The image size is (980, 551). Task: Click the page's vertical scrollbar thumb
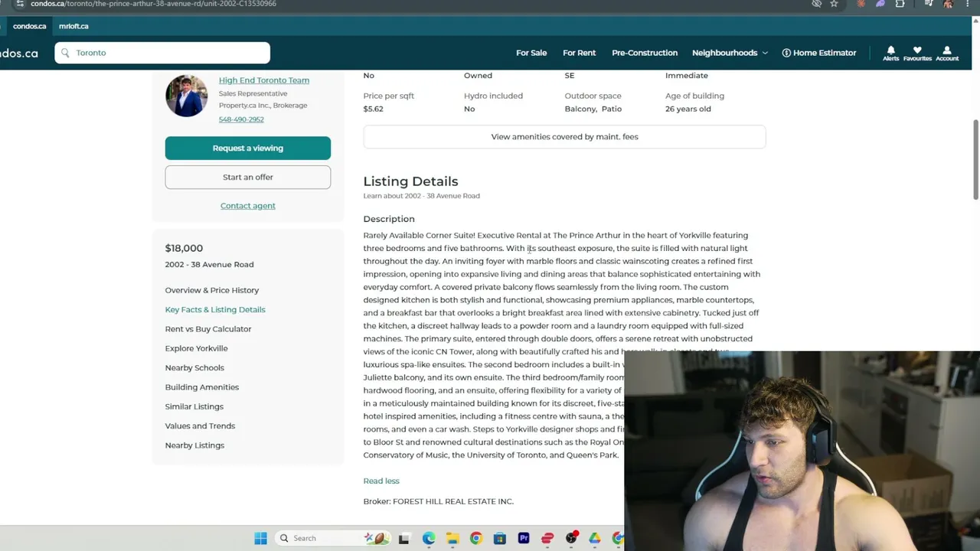click(x=975, y=159)
